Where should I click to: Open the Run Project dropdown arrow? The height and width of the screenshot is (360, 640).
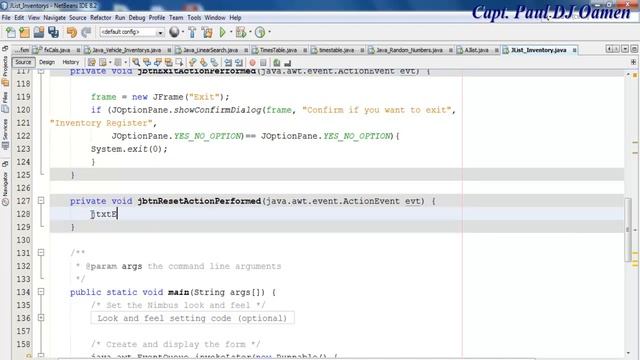coord(231,32)
